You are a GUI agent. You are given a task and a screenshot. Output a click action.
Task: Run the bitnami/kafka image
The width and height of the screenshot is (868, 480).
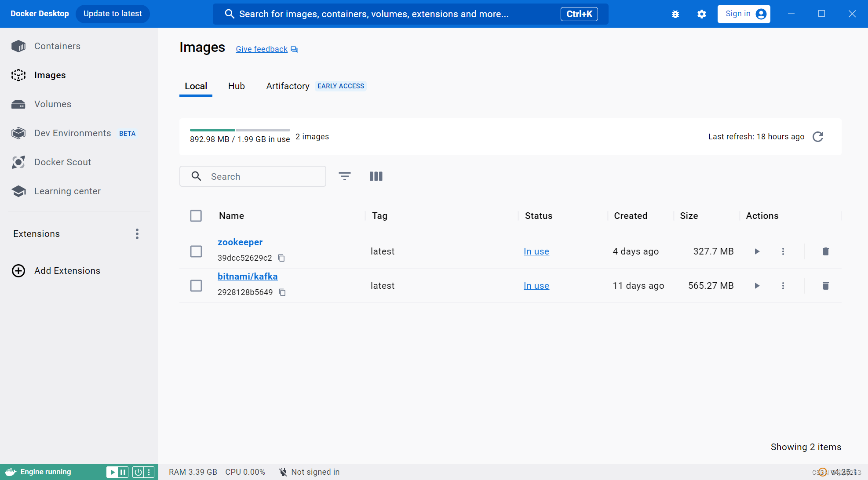point(757,285)
